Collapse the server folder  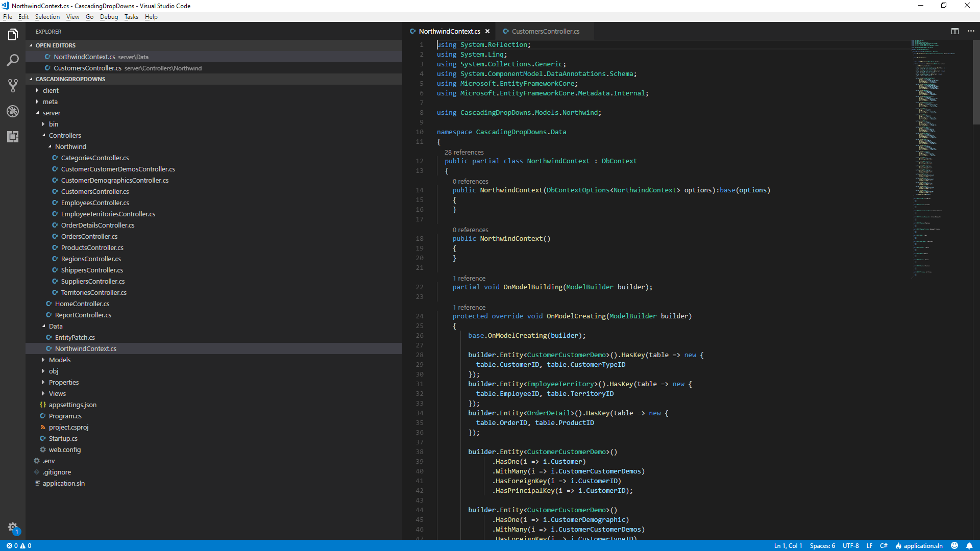click(x=37, y=113)
